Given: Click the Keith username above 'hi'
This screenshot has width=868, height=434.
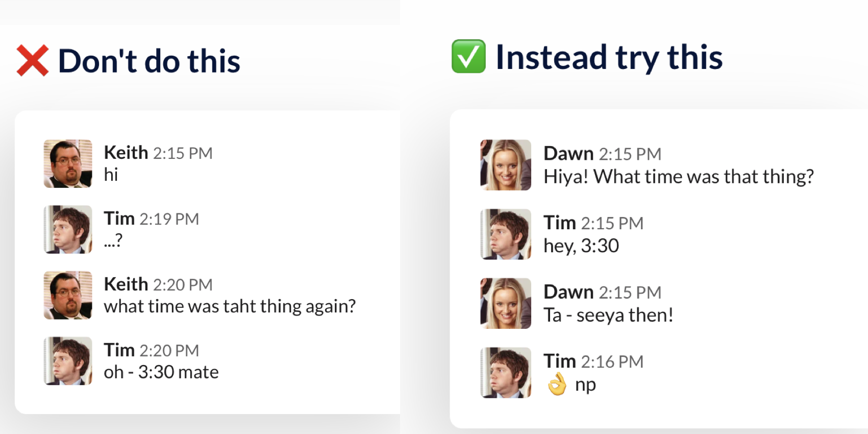Looking at the screenshot, I should point(126,153).
